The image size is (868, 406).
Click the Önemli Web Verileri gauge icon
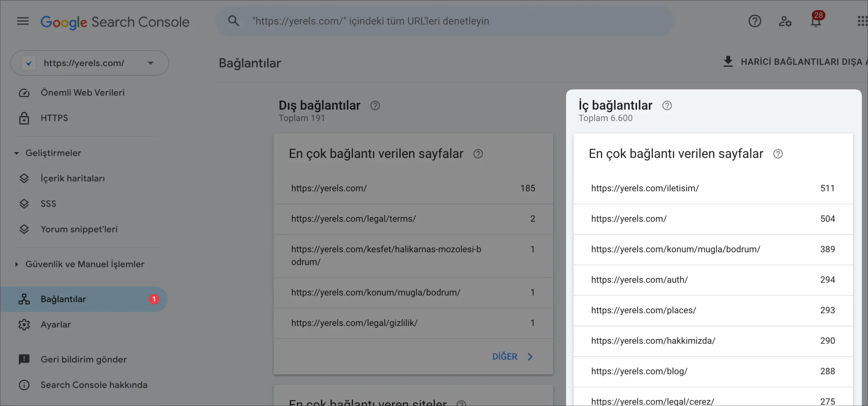(x=24, y=93)
